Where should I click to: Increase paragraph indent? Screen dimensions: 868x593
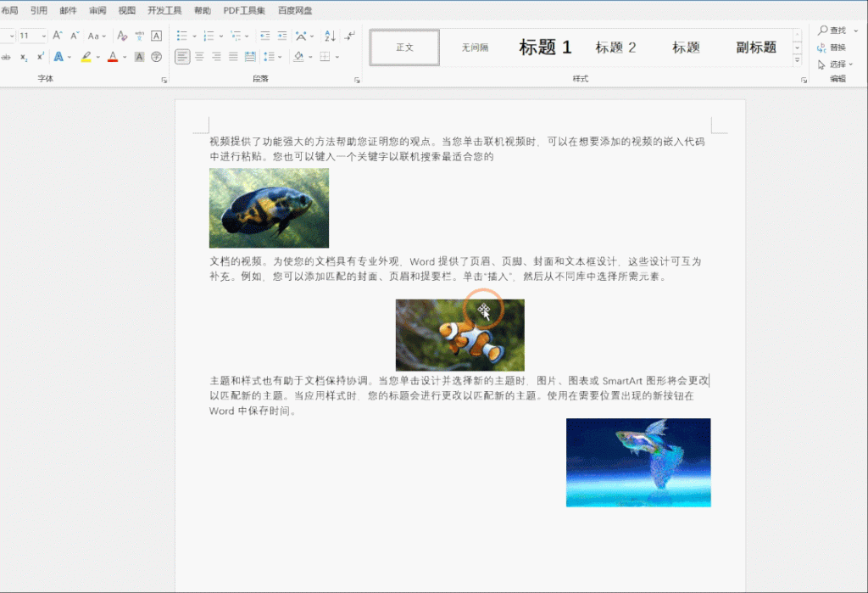tap(282, 36)
